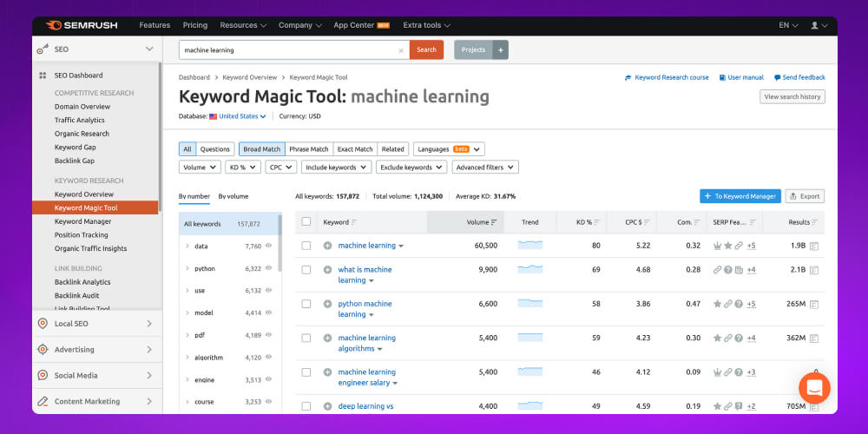
Task: Open the user account icon menu
Action: 819,25
